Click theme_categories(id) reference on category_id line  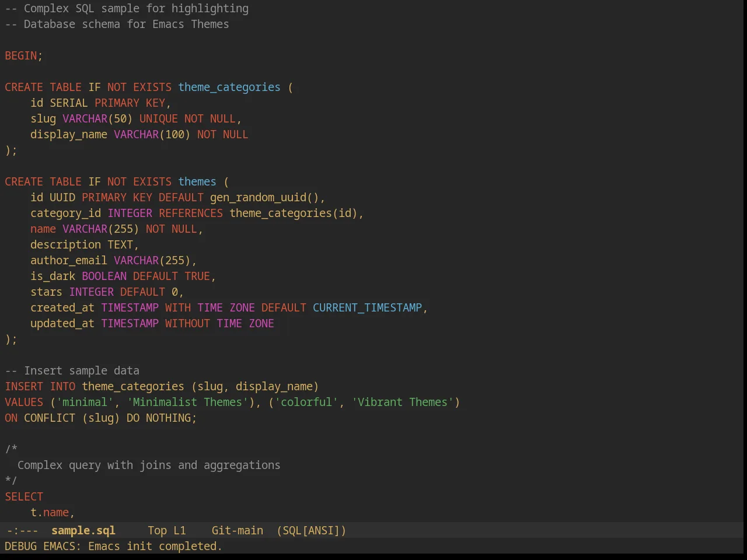coord(294,213)
